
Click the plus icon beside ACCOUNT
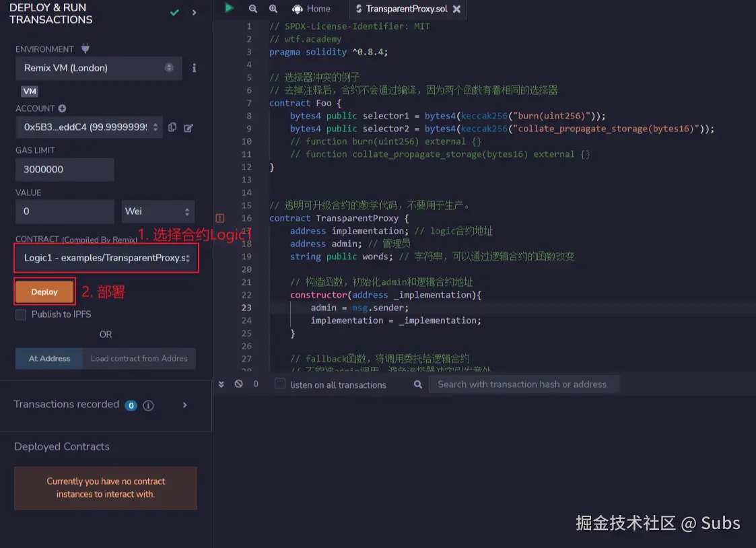62,108
